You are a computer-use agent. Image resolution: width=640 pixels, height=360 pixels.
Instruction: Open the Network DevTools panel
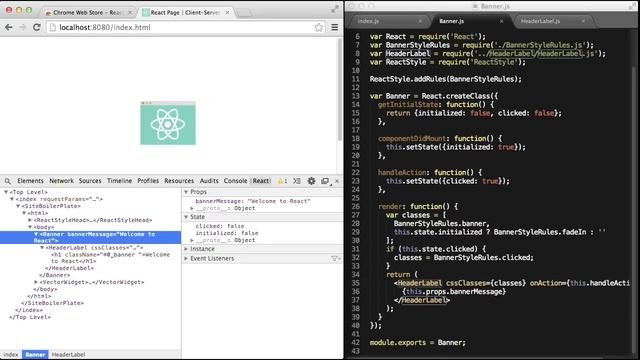[61, 181]
